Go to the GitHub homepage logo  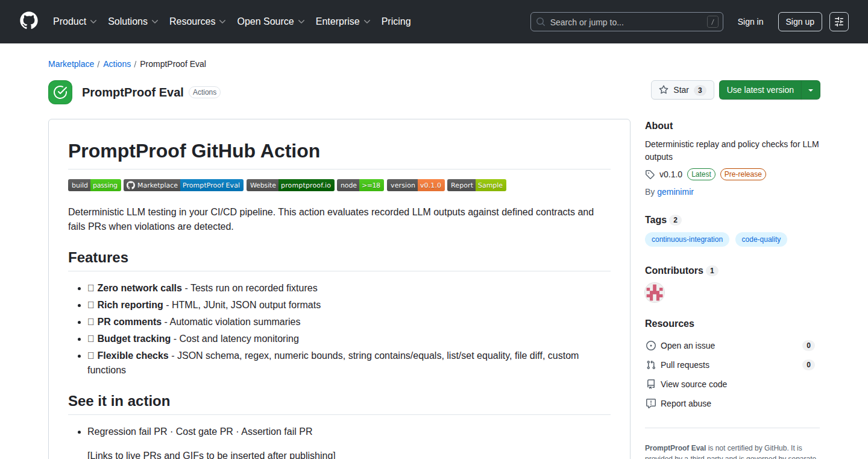tap(29, 22)
